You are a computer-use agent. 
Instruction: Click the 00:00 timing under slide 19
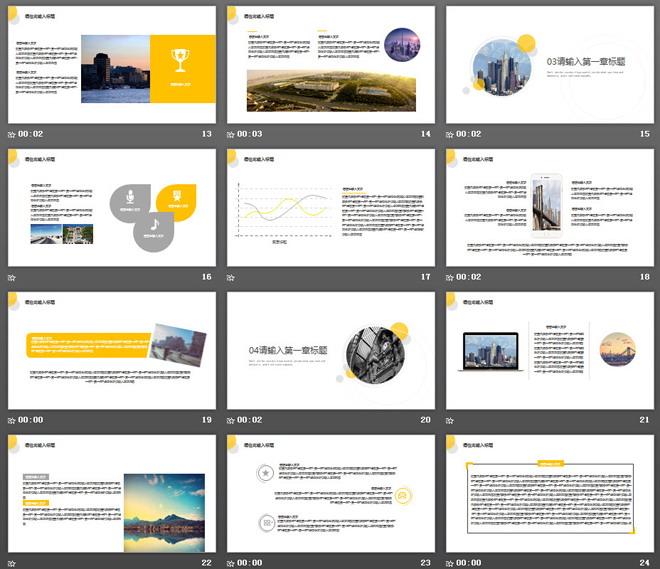(x=30, y=420)
